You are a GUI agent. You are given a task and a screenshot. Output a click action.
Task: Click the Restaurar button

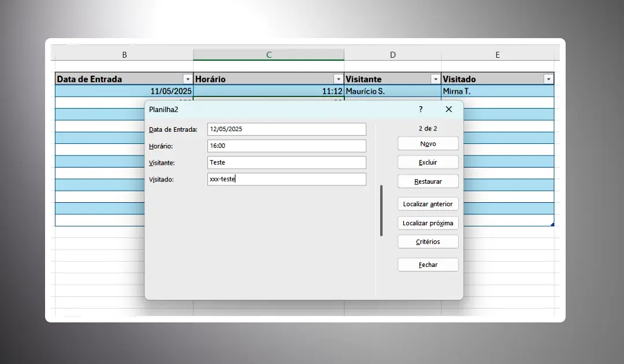tap(428, 181)
